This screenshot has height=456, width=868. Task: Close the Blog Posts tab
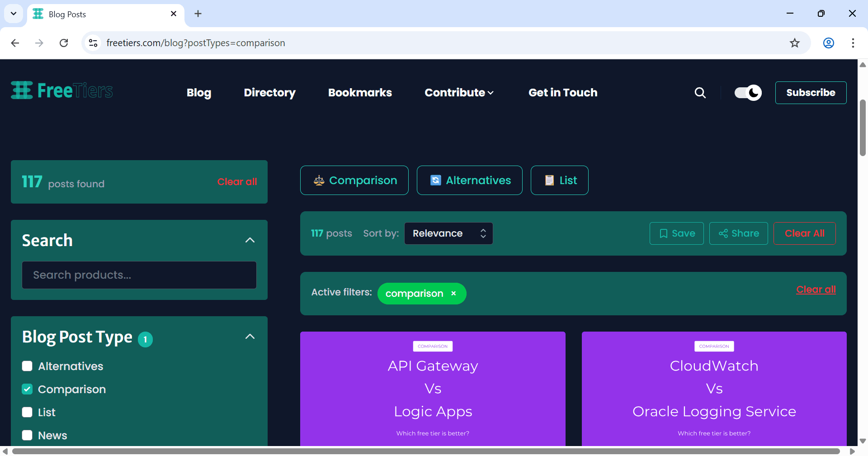(174, 14)
